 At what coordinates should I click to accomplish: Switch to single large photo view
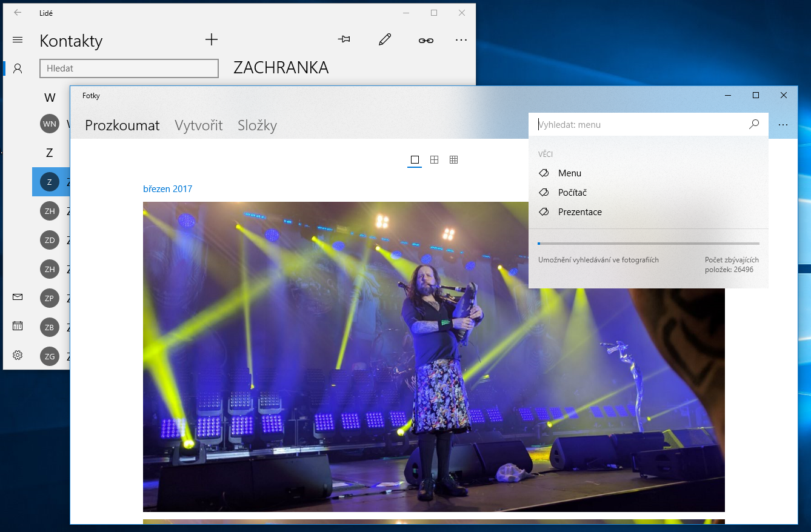point(415,160)
